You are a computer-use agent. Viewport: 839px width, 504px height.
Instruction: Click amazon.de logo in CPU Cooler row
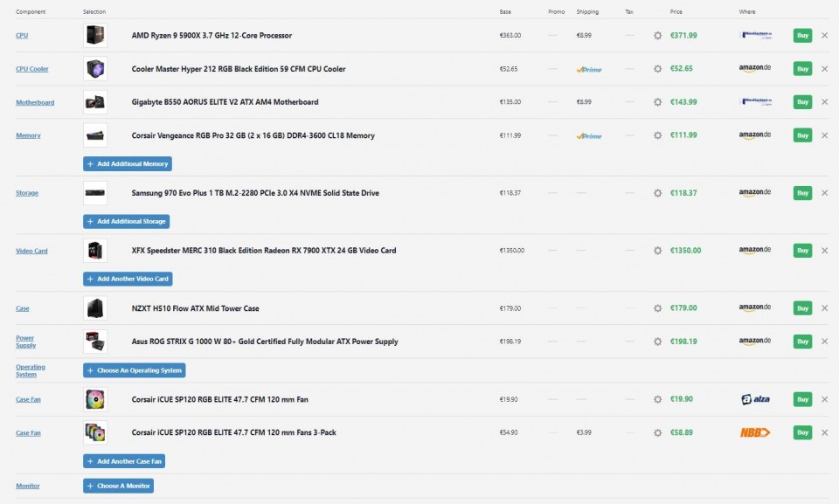click(755, 68)
